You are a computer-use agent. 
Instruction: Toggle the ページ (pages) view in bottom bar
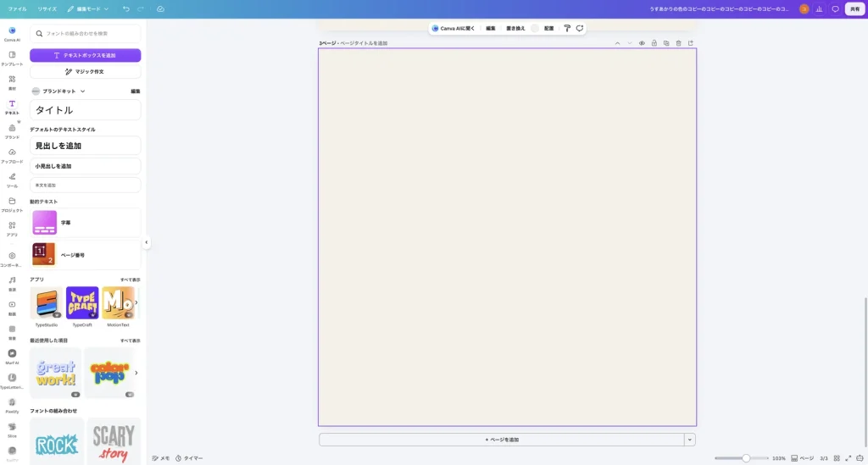click(x=802, y=458)
